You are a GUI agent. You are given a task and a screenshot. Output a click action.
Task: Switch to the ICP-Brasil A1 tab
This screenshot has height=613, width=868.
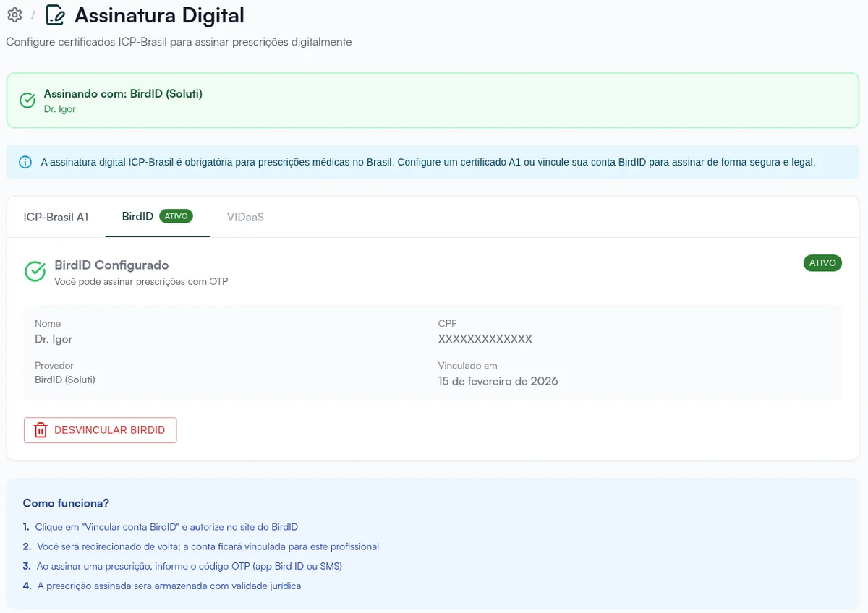56,216
